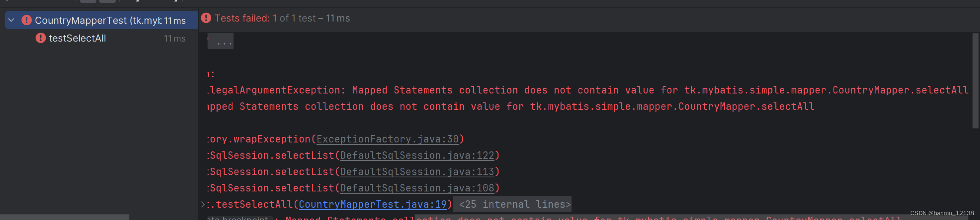The image size is (980, 220).
Task: Expand the <25 internal lines> section
Action: (513, 204)
